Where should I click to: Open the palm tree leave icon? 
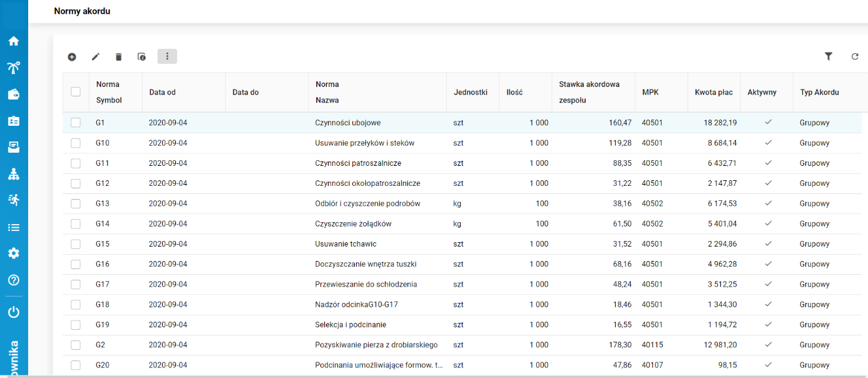pyautogui.click(x=14, y=68)
